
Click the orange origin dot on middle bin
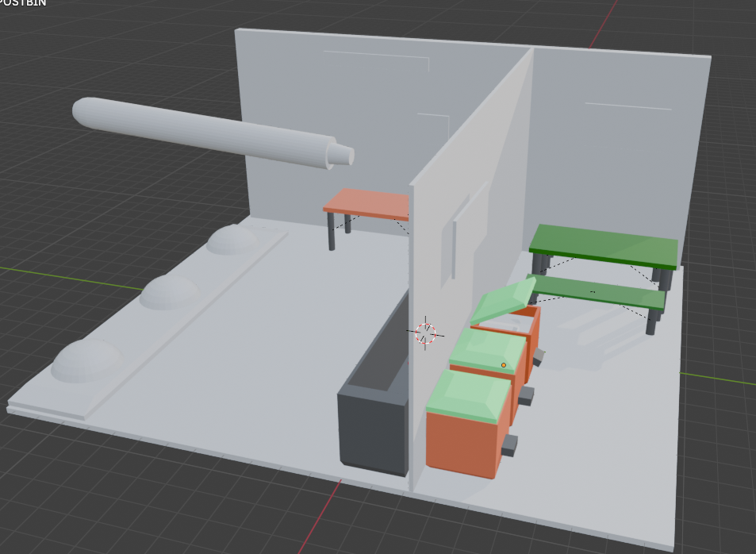(503, 365)
